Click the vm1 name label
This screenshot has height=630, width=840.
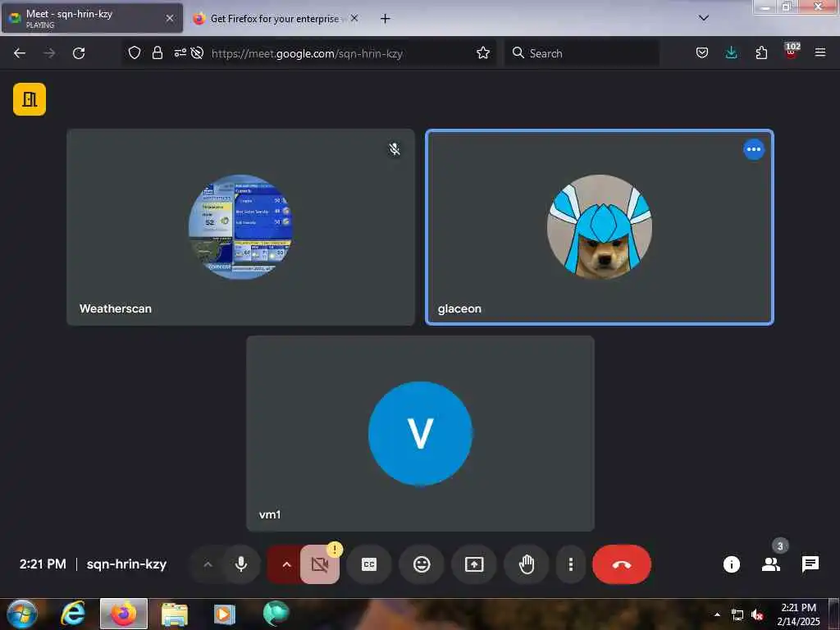pos(269,515)
